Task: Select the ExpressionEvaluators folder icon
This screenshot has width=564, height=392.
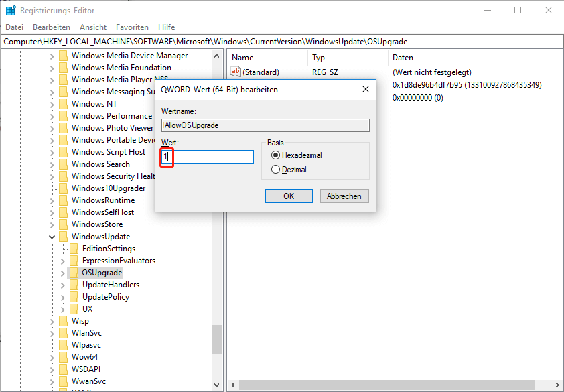Action: click(74, 261)
